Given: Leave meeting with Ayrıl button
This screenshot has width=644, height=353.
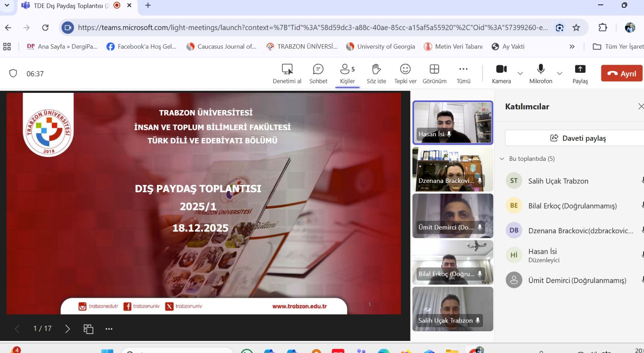Looking at the screenshot, I should [x=621, y=74].
